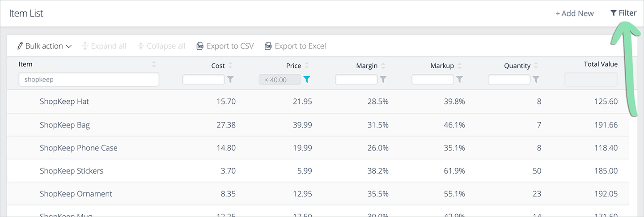Viewport: 644px width, 217px height.
Task: Click the Export to CSV file icon
Action: pyautogui.click(x=200, y=46)
